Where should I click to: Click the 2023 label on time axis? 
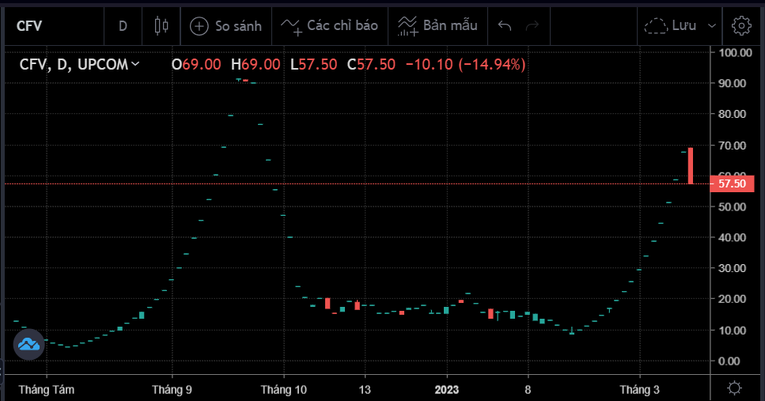(x=446, y=388)
